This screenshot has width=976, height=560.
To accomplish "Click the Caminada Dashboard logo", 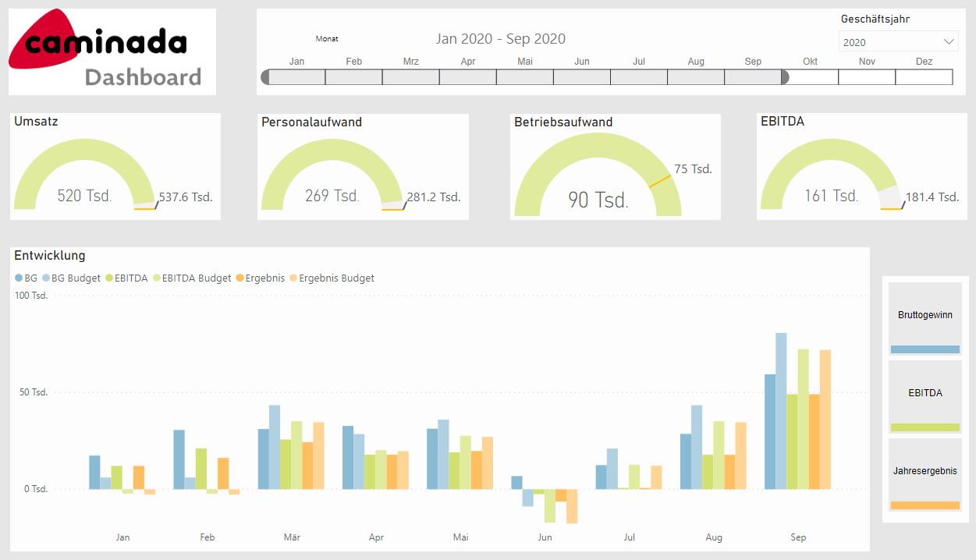I will (112, 51).
